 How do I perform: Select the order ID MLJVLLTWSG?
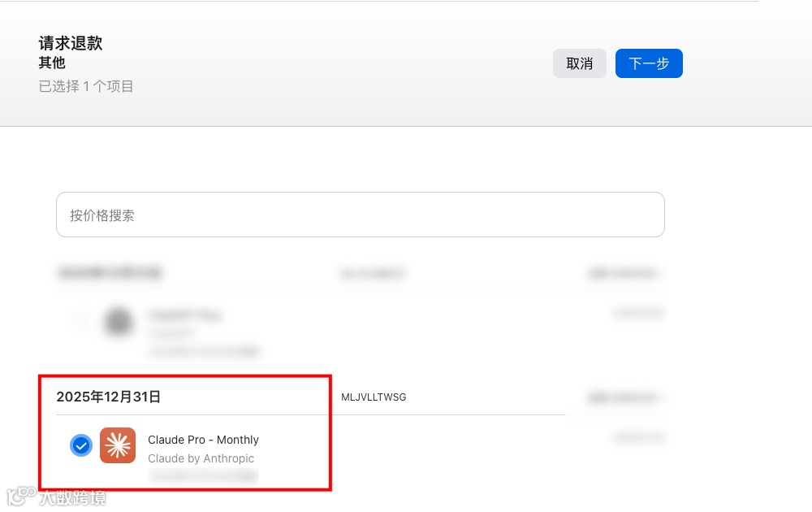click(374, 397)
